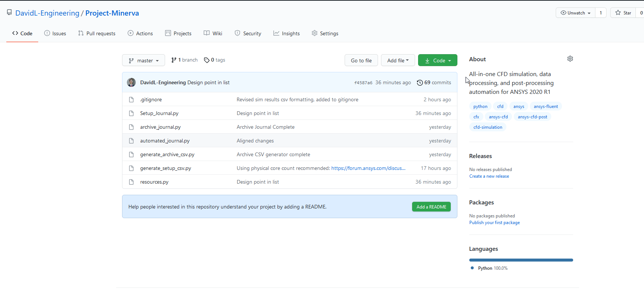644x289 pixels.
Task: Click the repository book icon beside DavidL-Engineering
Action: pyautogui.click(x=9, y=13)
